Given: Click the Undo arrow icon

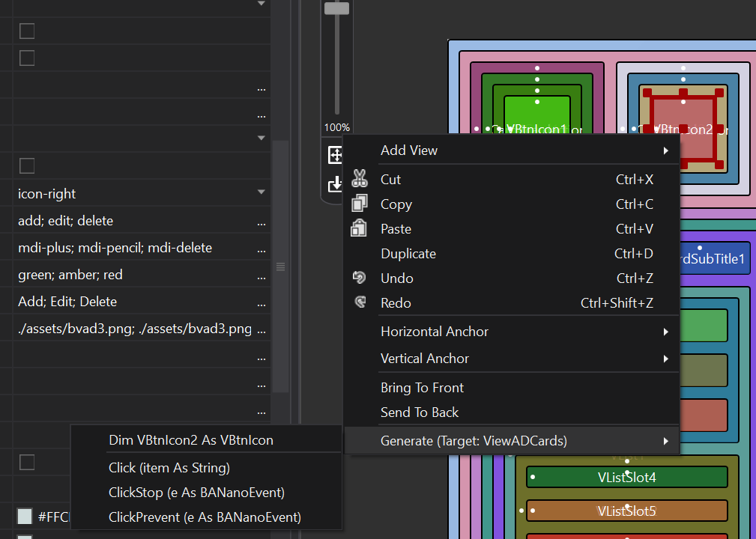Looking at the screenshot, I should [x=360, y=278].
